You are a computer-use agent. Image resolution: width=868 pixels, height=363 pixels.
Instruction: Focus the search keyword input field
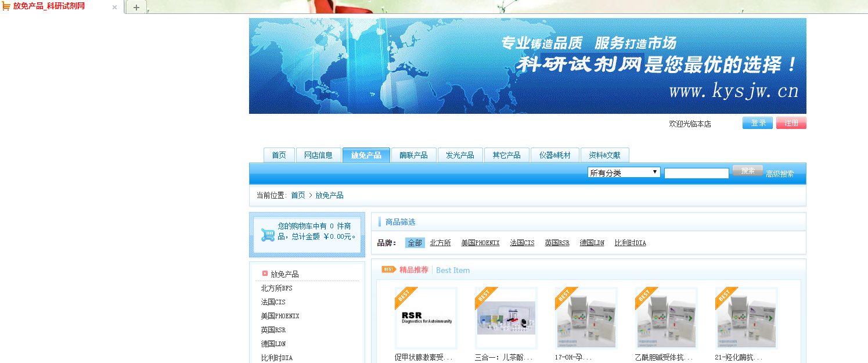pos(696,173)
